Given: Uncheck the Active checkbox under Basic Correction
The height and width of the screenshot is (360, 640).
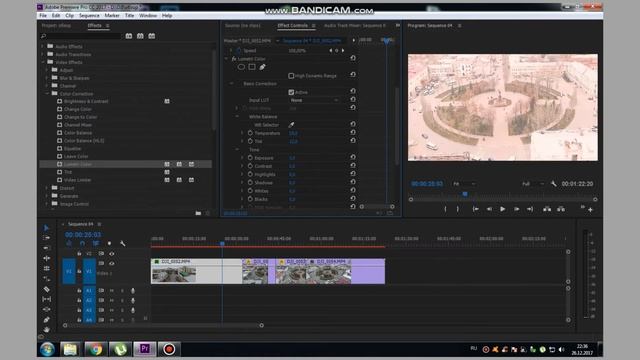Looking at the screenshot, I should tap(291, 92).
